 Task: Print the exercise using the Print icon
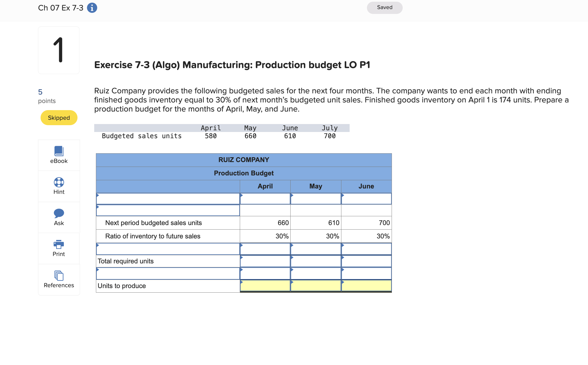(x=59, y=248)
